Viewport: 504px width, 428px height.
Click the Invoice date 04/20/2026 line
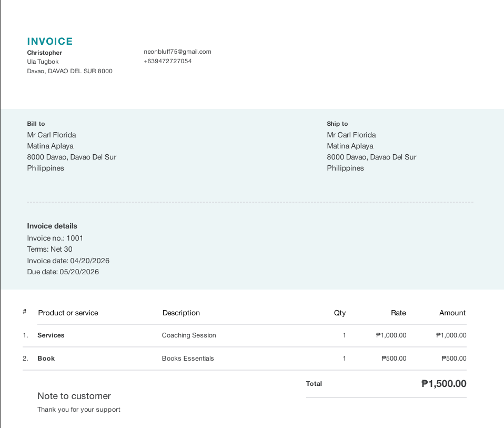coord(68,261)
